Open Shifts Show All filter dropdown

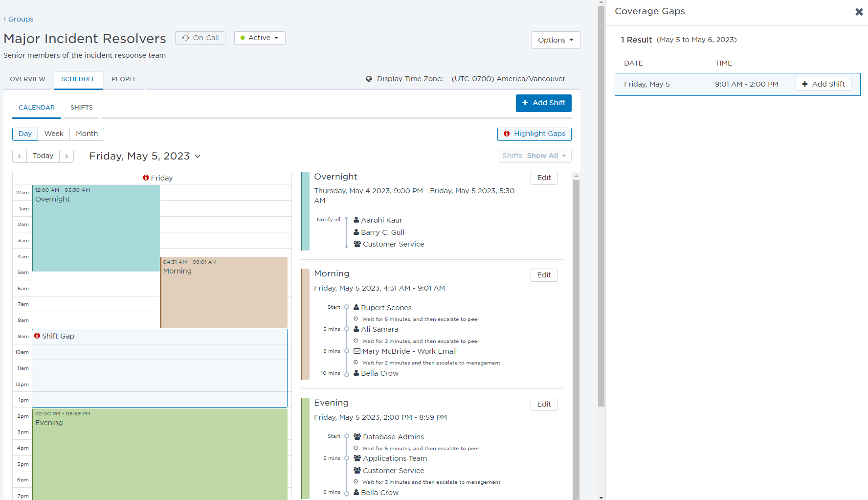(534, 156)
